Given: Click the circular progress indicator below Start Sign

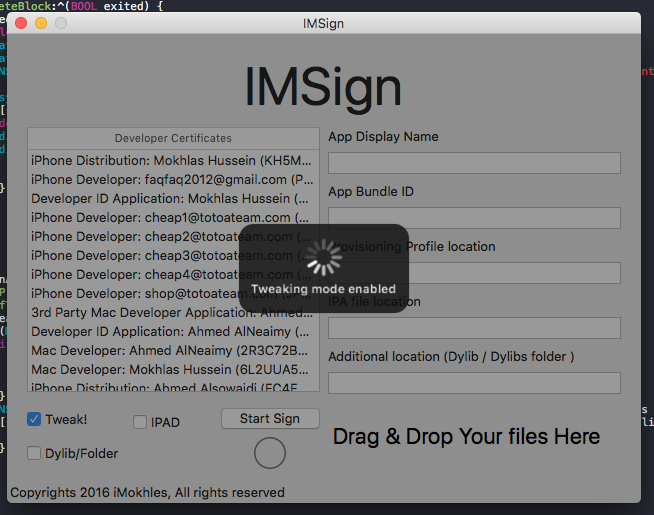Looking at the screenshot, I should (270, 453).
